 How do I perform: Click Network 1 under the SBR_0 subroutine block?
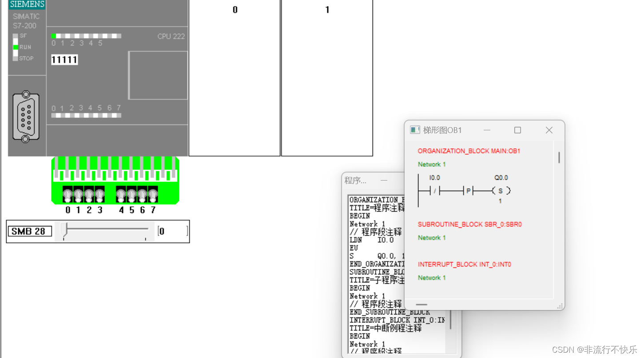pyautogui.click(x=432, y=238)
